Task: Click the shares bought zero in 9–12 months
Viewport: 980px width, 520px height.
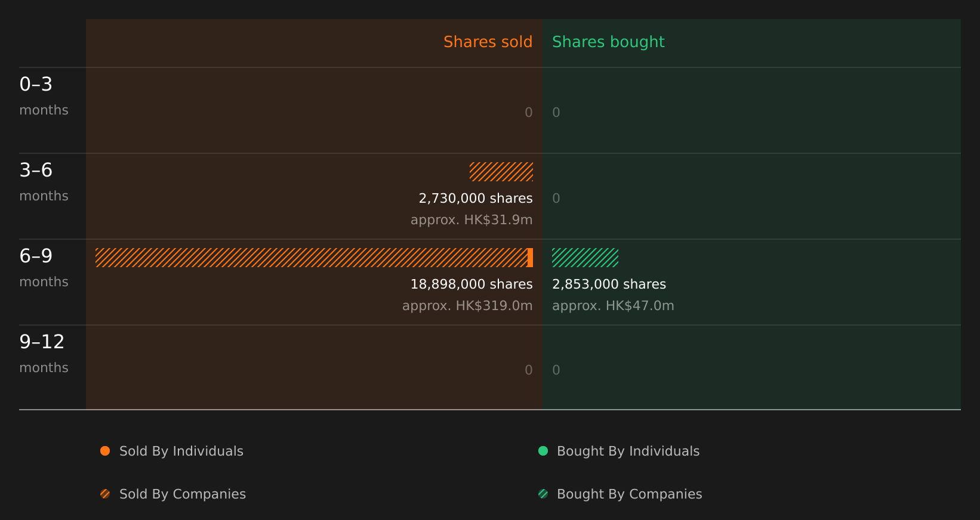Action: [x=556, y=370]
